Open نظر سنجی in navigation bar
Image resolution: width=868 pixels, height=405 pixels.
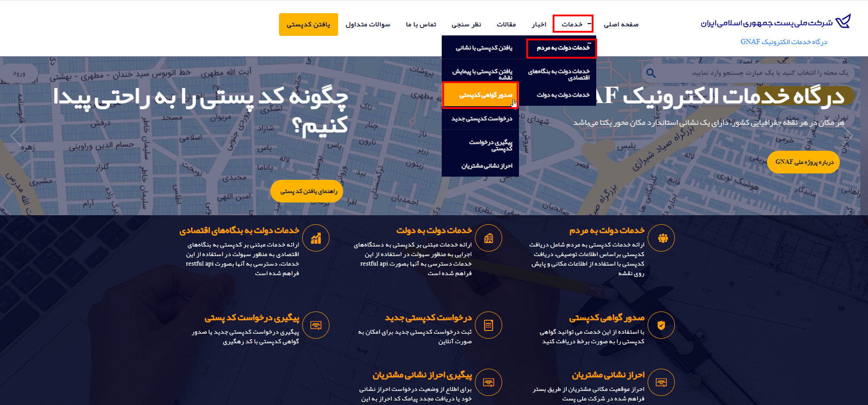466,25
